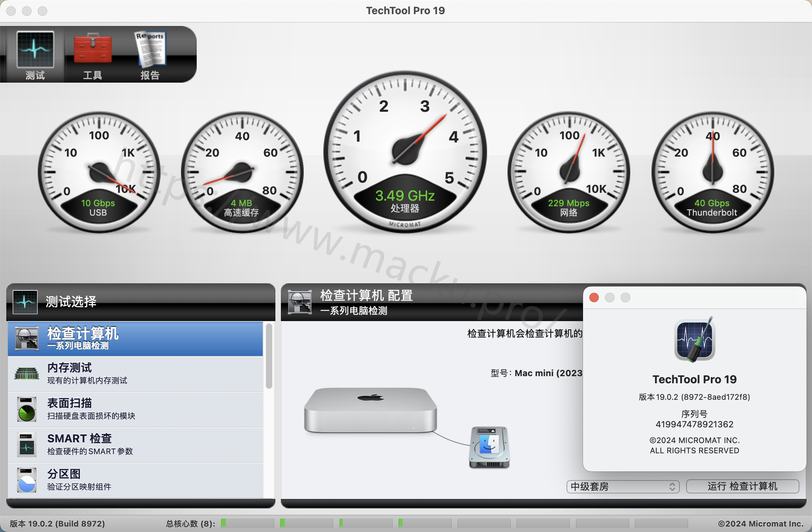812x532 pixels.
Task: Click the 处理器 3.49 GHz gauge
Action: pyautogui.click(x=405, y=152)
